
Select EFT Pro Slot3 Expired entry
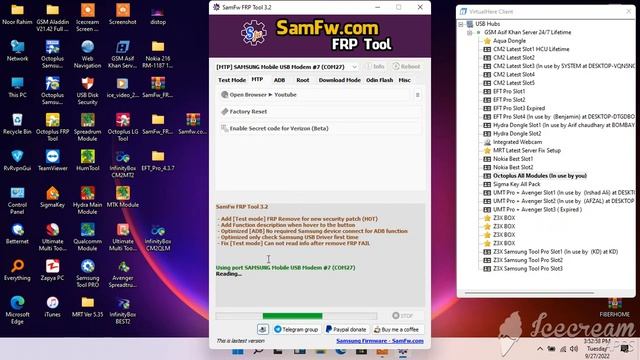519,108
